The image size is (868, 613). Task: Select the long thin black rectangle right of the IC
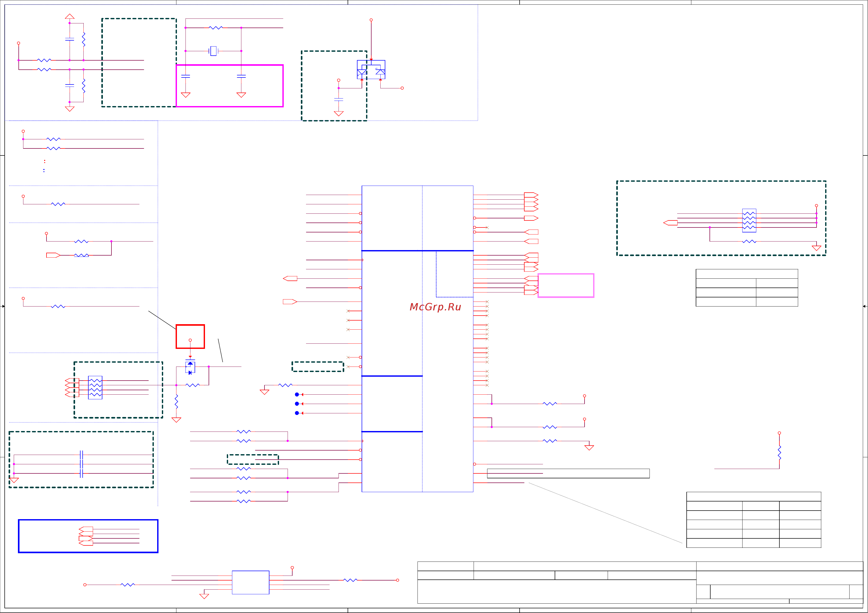[568, 473]
